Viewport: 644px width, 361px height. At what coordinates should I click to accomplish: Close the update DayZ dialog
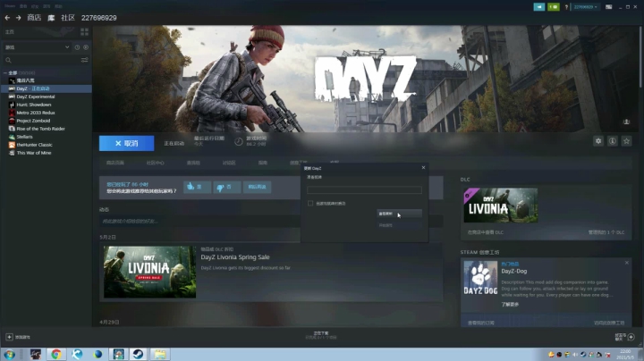coord(423,167)
